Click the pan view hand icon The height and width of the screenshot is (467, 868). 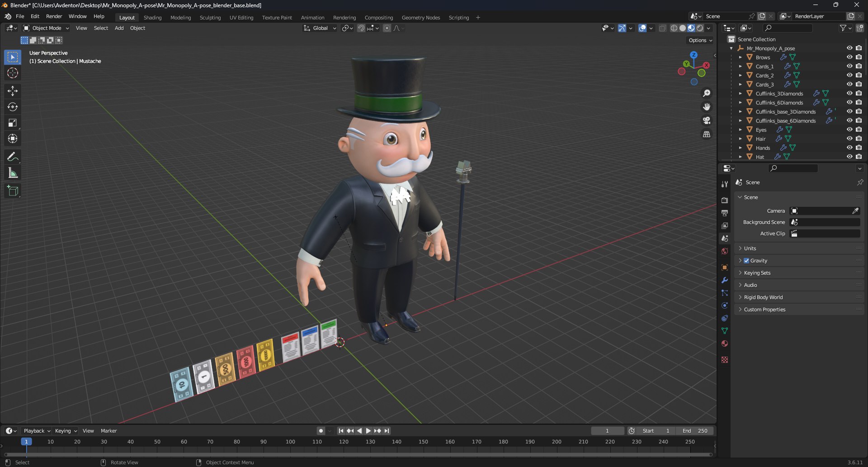click(x=707, y=107)
